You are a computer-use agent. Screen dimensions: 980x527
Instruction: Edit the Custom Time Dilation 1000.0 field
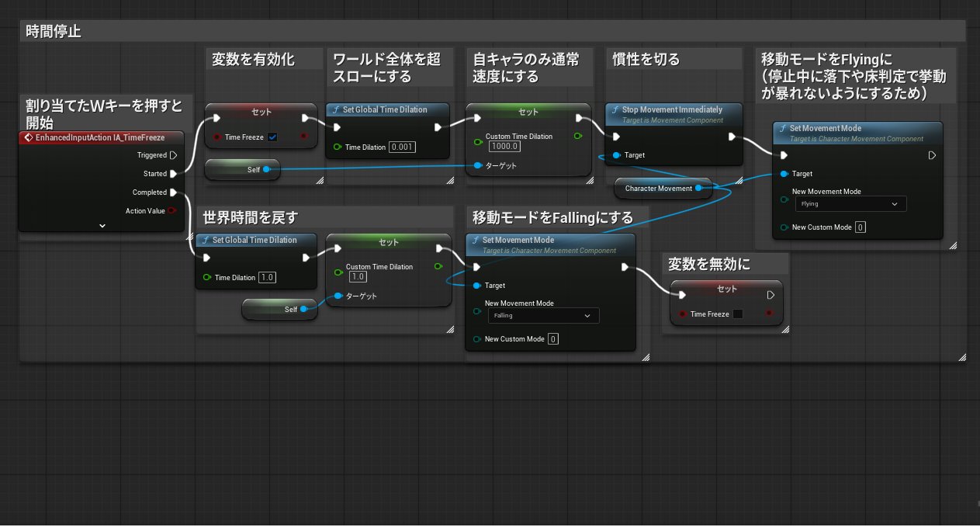coord(504,146)
